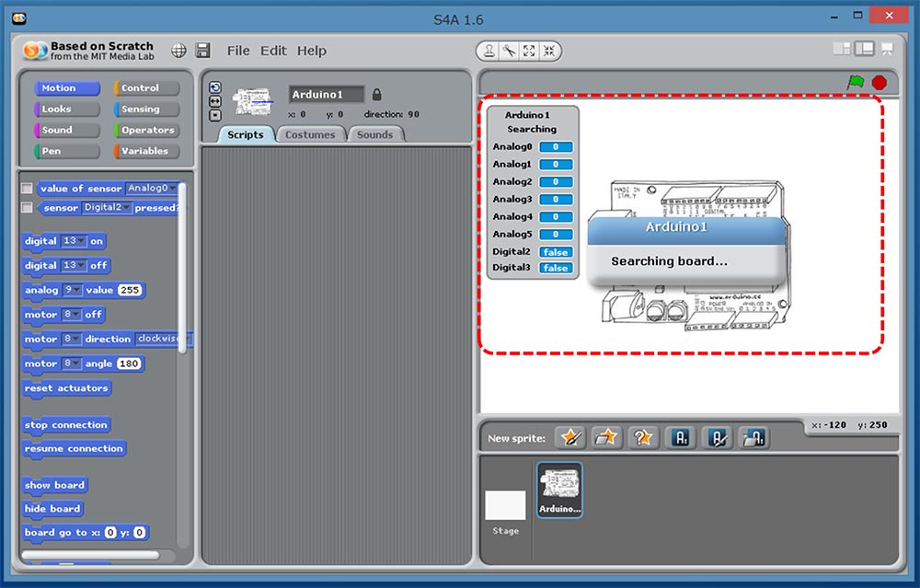Open Analog0 sensor dropdown
This screenshot has height=588, width=920.
(x=152, y=188)
